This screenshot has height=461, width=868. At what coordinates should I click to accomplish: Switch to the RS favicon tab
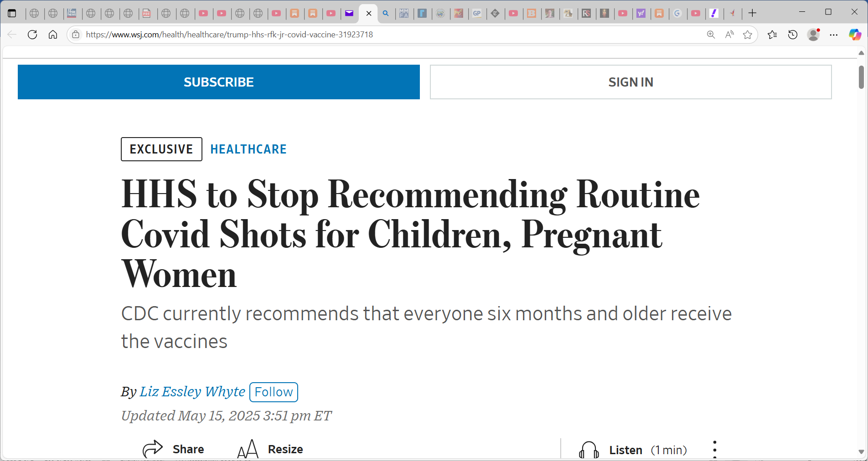pyautogui.click(x=586, y=13)
